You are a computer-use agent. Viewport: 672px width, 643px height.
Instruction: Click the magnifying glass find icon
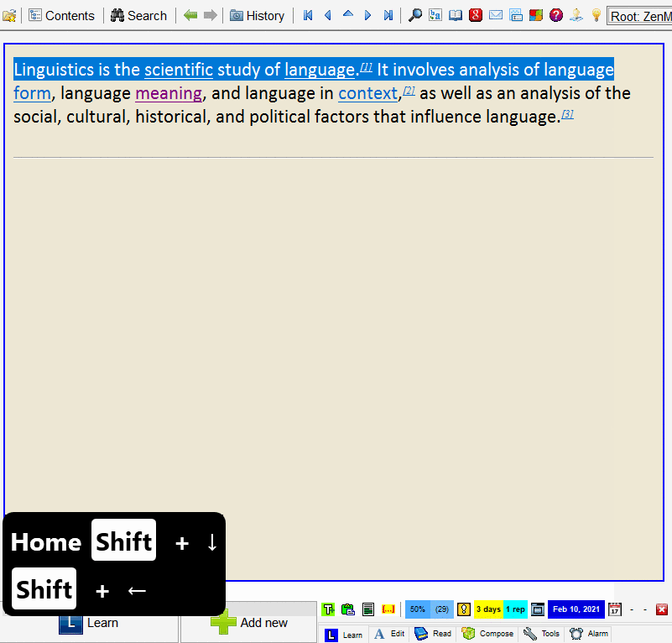pos(414,15)
